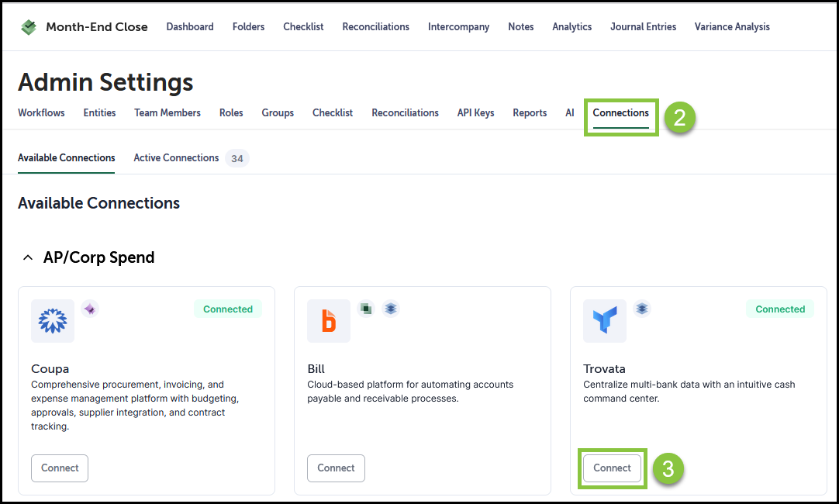Click the Trovata blue logo
Viewport: 839px width, 504px height.
coord(605,321)
